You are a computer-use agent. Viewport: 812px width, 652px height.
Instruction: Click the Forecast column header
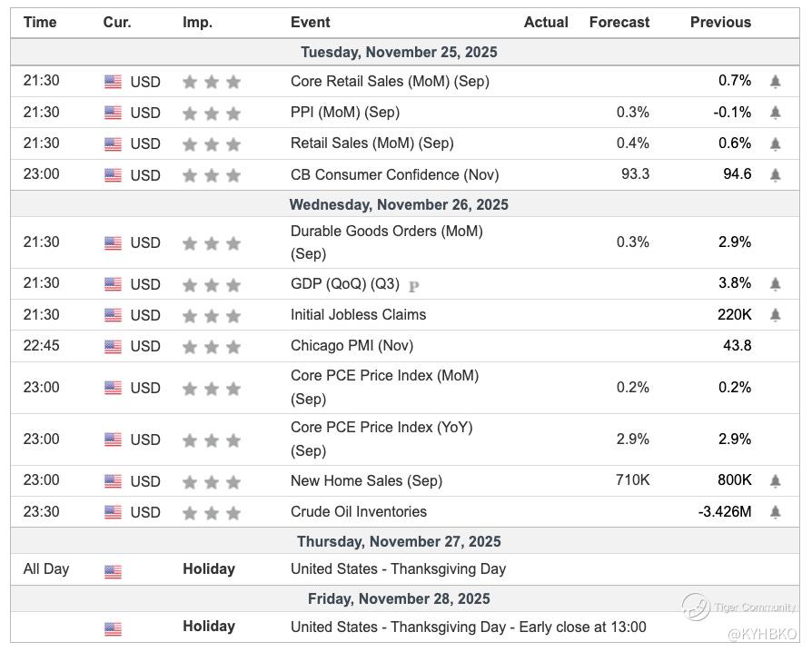point(619,23)
